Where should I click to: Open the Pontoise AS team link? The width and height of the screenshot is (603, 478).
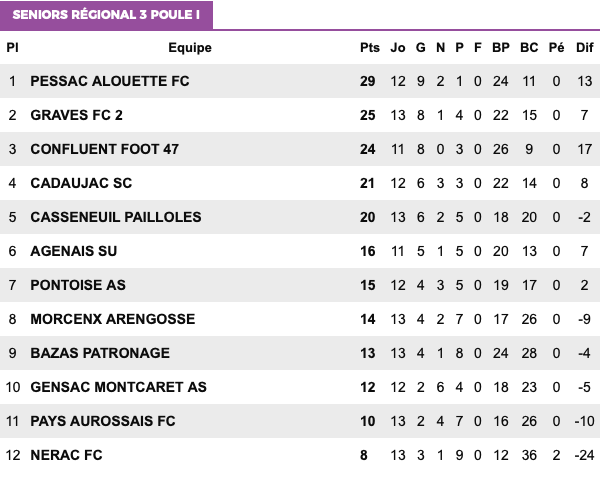click(78, 285)
